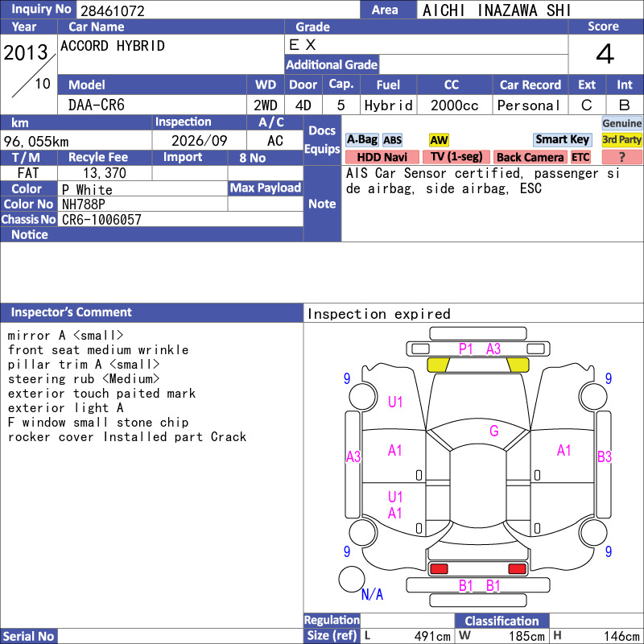Viewport: 644px width, 644px height.
Task: Click the G mark on windshield
Action: tap(494, 431)
